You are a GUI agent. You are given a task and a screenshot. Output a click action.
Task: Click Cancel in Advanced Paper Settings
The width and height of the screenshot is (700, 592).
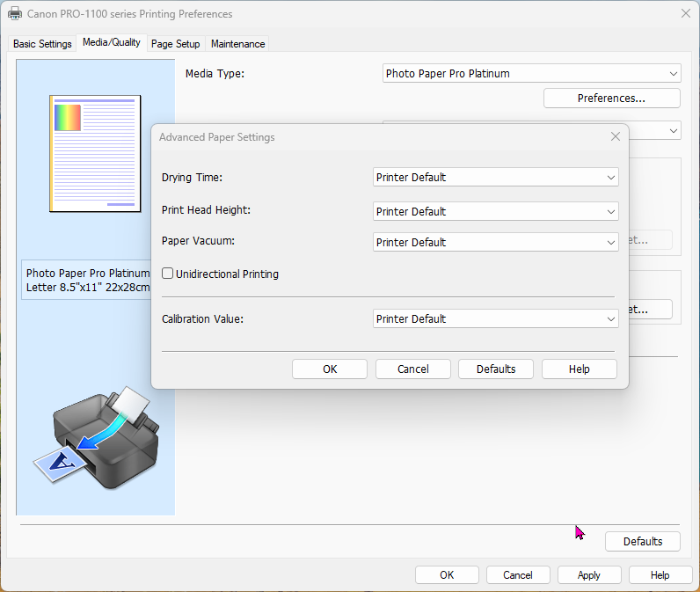(412, 369)
